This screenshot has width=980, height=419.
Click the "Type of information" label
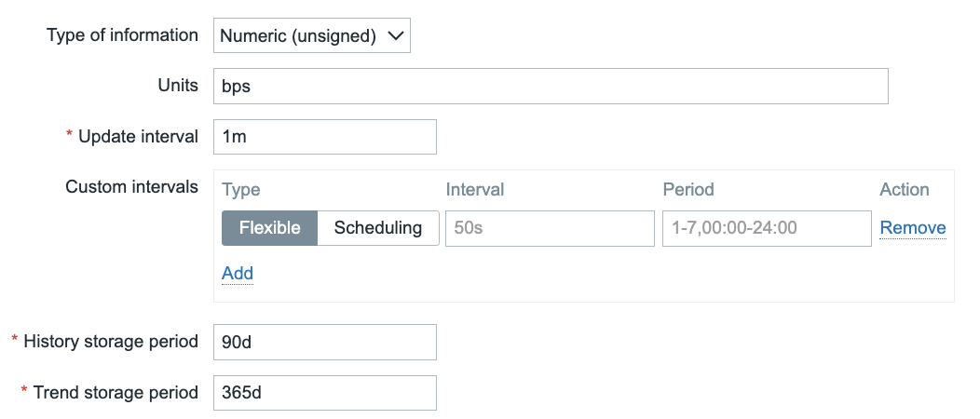[x=122, y=35]
